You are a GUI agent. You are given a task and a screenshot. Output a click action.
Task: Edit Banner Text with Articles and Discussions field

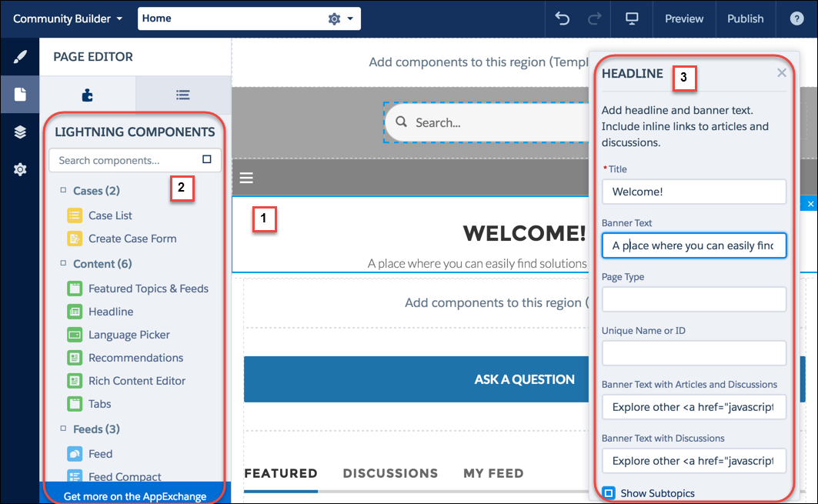tap(694, 407)
